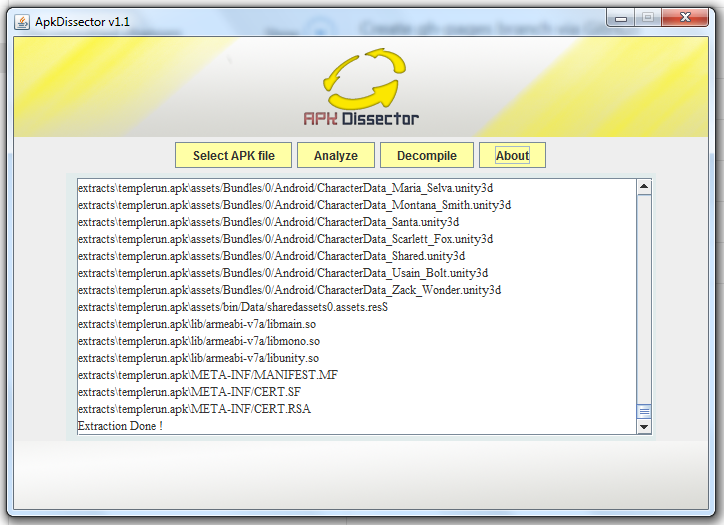Click the scroll up arrow in output log
The height and width of the screenshot is (525, 724).
coord(644,187)
